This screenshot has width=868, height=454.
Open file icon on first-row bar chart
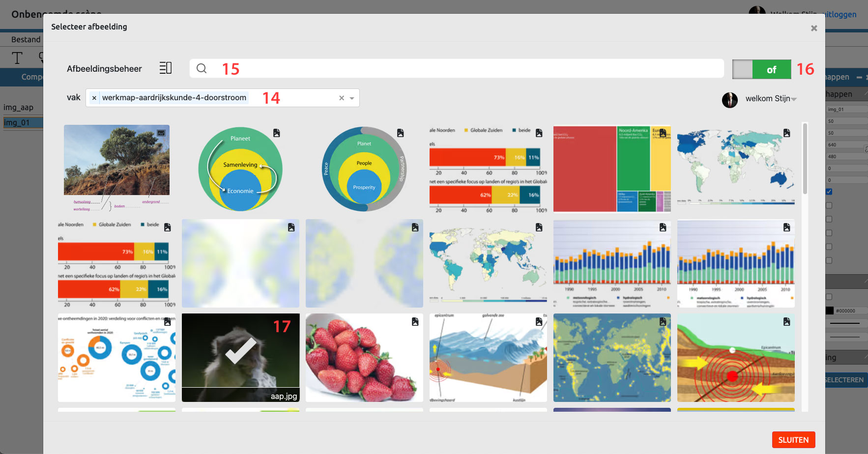[539, 133]
